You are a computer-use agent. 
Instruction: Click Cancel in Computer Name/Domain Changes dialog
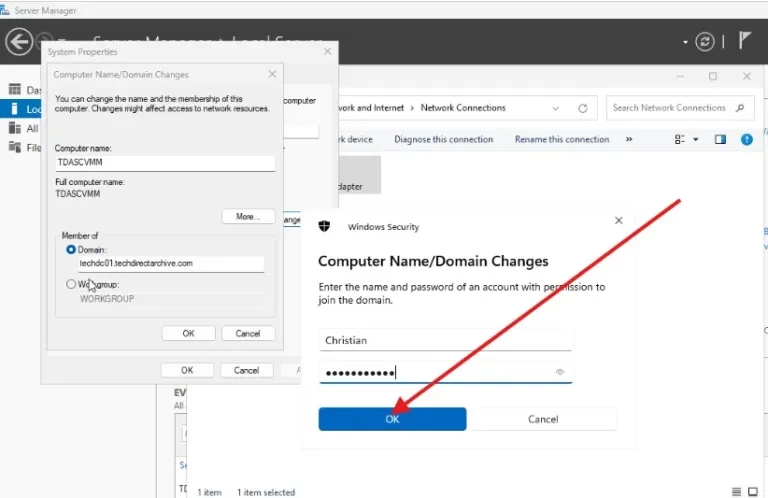248,333
